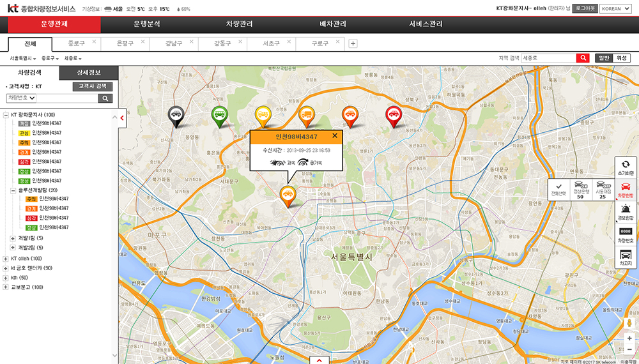Expand the kth tree node
The width and height of the screenshot is (639, 364).
(x=6, y=278)
